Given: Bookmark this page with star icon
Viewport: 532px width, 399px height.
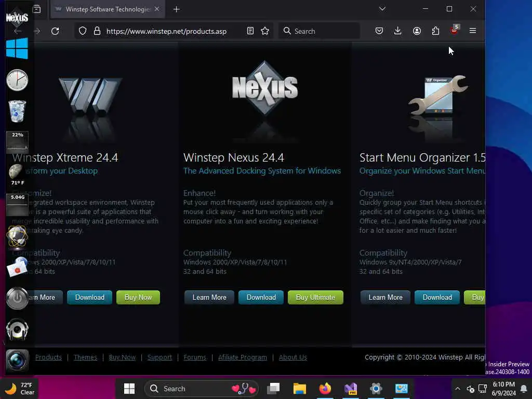Looking at the screenshot, I should (265, 31).
